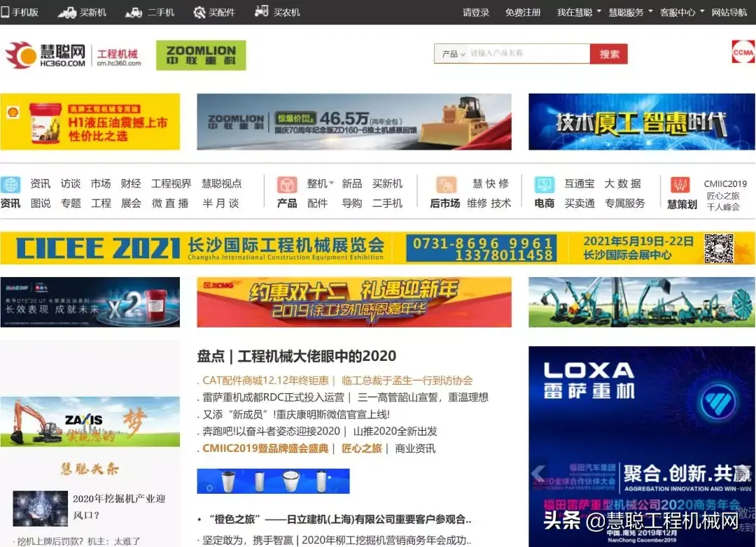Screen dimensions: 756x547
Task: Open the 市场 nav item
Action: pyautogui.click(x=101, y=184)
